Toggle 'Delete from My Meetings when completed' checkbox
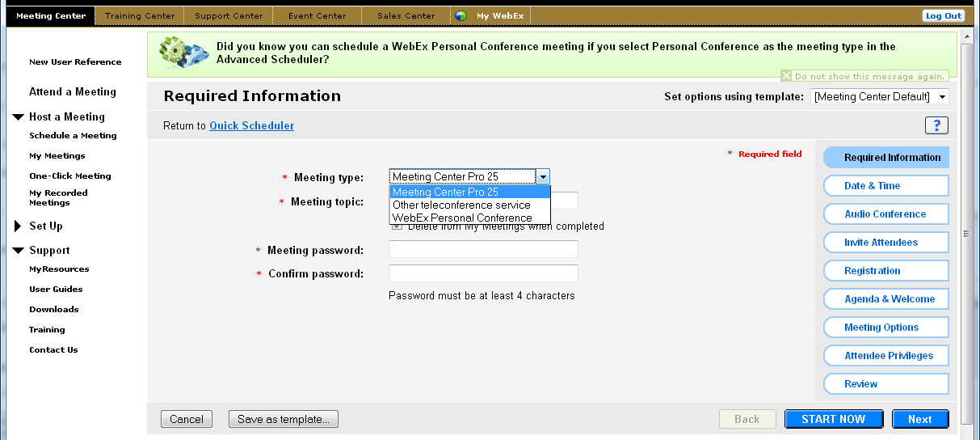 click(x=397, y=226)
